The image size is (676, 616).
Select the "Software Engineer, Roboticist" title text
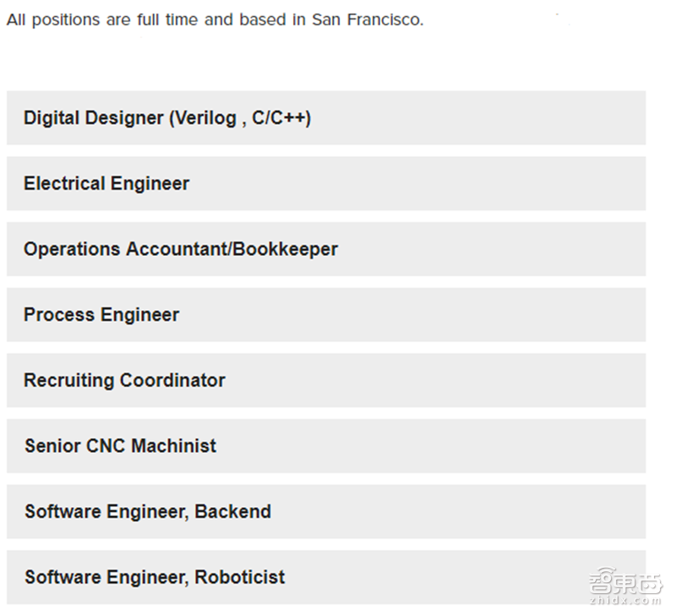click(x=155, y=577)
